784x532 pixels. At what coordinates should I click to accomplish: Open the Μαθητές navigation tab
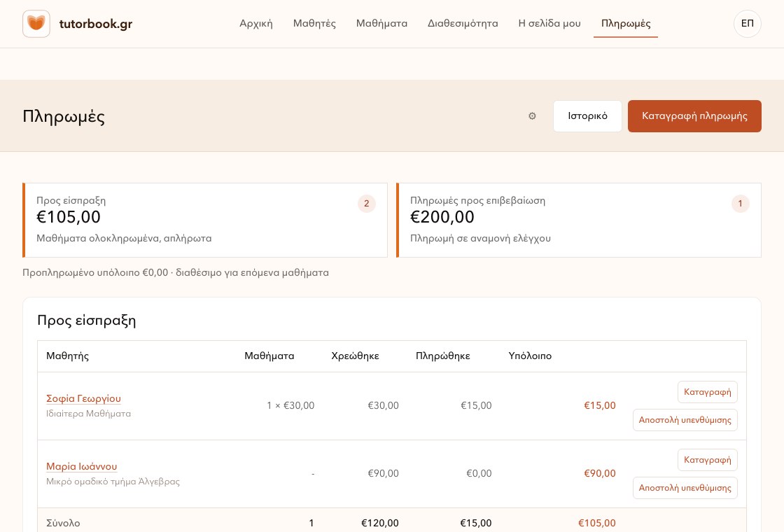click(314, 24)
